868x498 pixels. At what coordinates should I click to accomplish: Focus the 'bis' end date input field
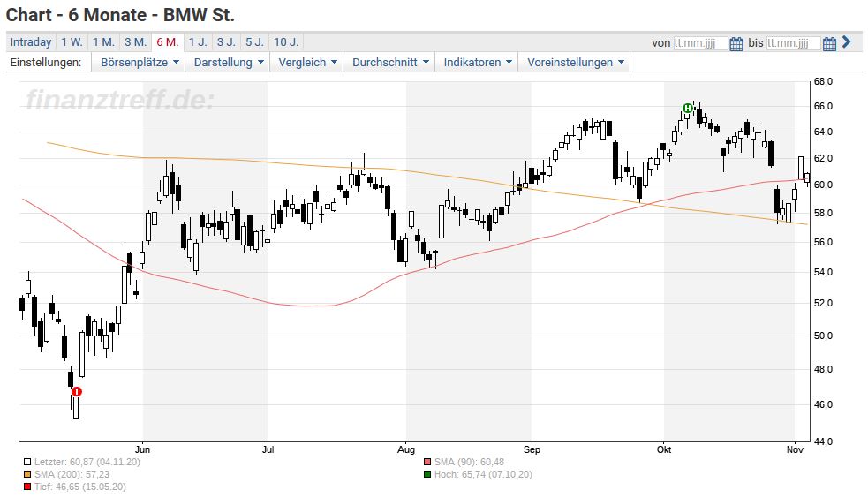click(x=793, y=43)
